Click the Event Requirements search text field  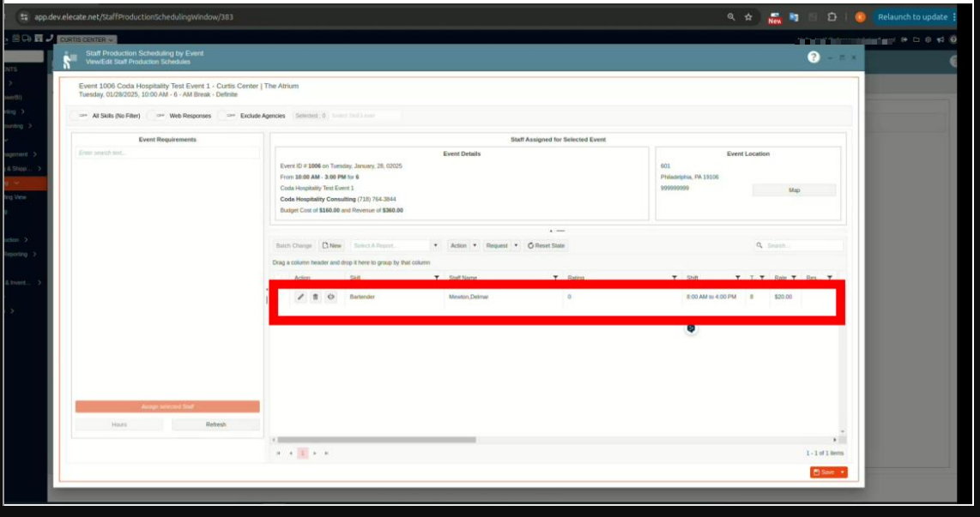click(x=167, y=153)
